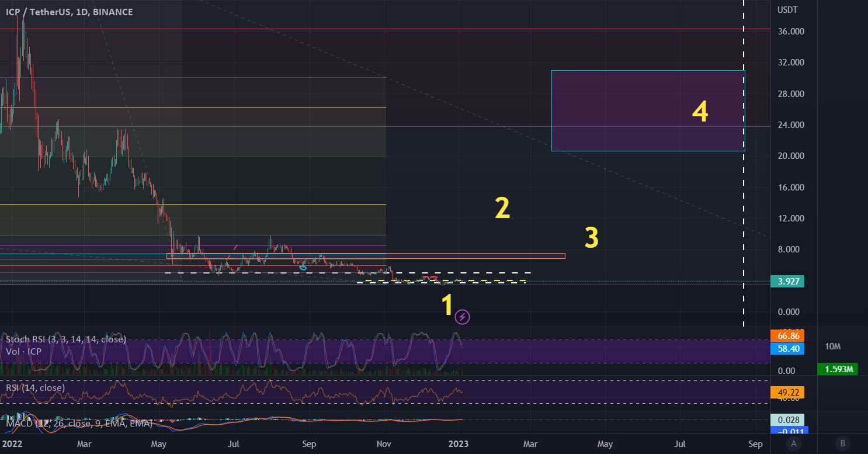Select the red horizontal line near 36.000
Viewport: 868px width, 454px height.
[386, 29]
